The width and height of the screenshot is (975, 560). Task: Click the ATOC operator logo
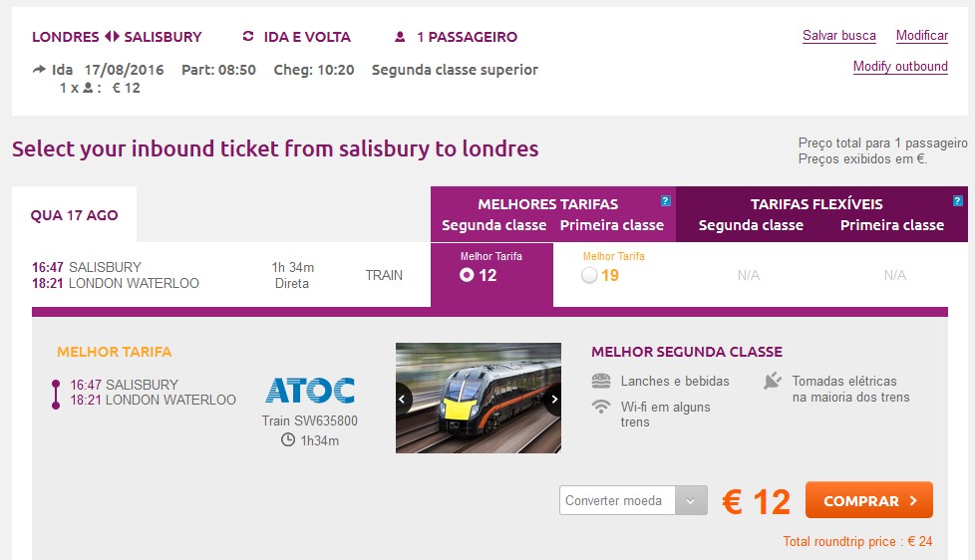(310, 391)
